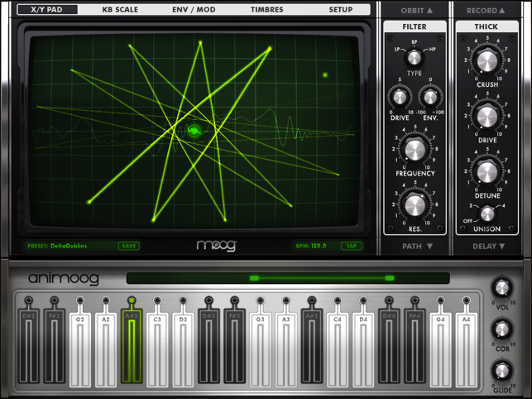Play the G3 key

[261, 350]
